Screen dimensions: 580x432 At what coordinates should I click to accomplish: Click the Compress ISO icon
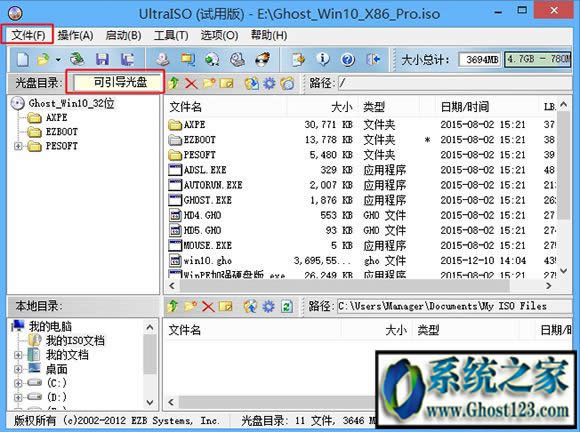(212, 59)
